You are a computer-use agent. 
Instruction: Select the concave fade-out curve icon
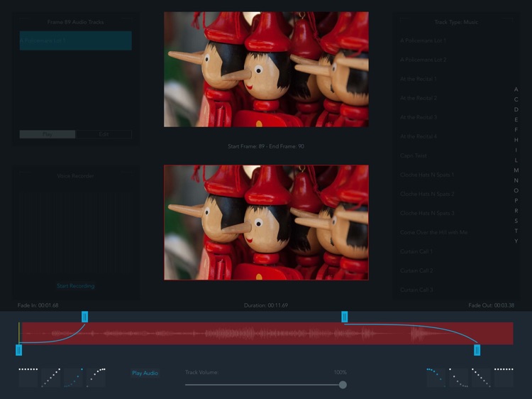tap(459, 377)
